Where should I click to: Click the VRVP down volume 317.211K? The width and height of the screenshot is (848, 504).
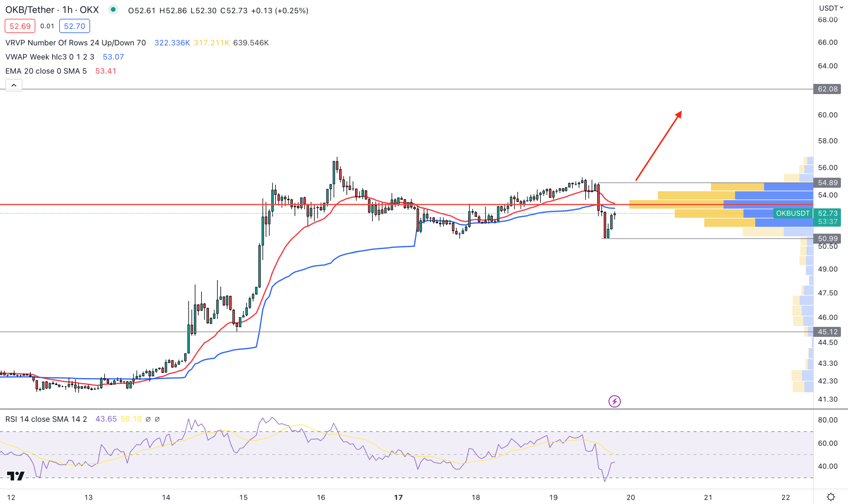(212, 43)
